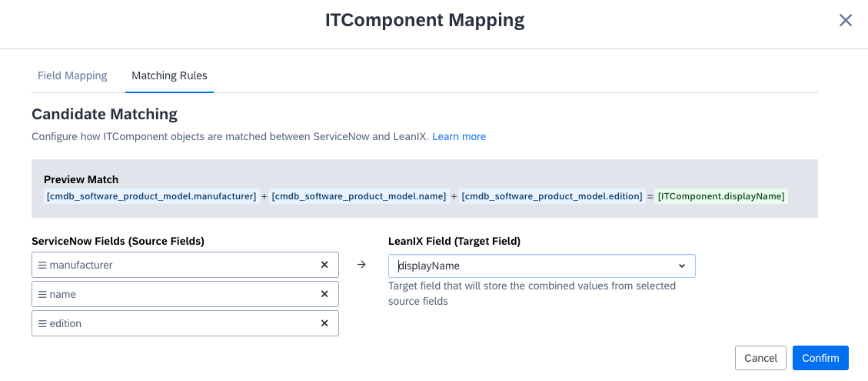The height and width of the screenshot is (381, 868).
Task: Click the target field helper text
Action: pos(532,294)
